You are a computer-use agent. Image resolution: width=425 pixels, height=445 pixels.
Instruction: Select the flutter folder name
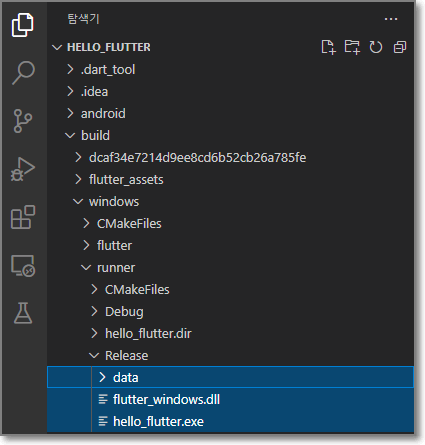(114, 246)
